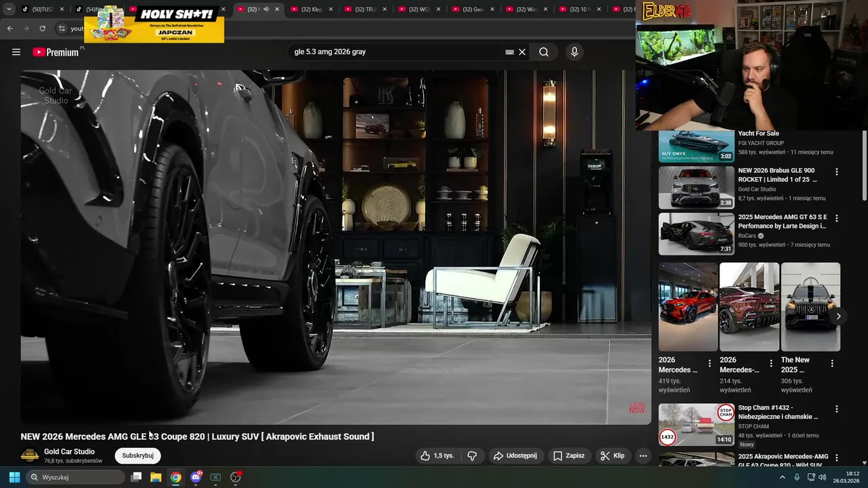Screen dimensions: 868x488
Task: Open the red Mercedes short thumbnail
Action: coord(688,307)
